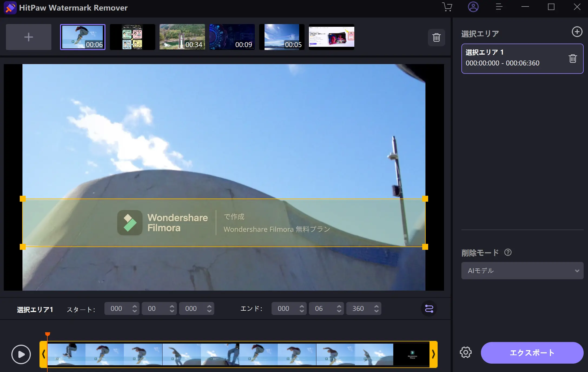Add a new selection area with the plus icon
The height and width of the screenshot is (372, 588).
pyautogui.click(x=577, y=32)
